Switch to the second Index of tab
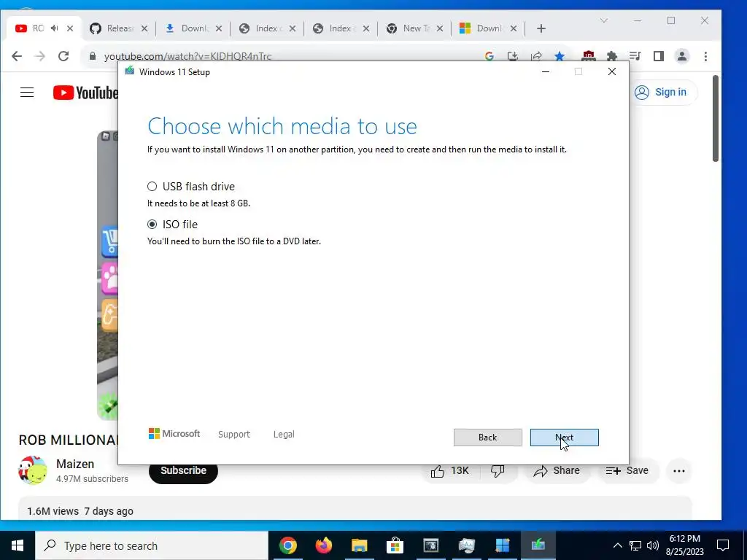747x560 pixels. 335,28
